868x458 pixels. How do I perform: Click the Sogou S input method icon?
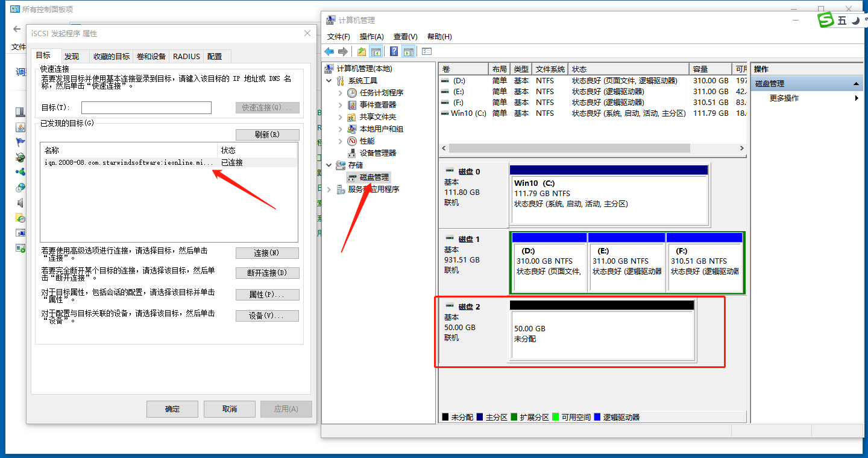click(x=825, y=20)
